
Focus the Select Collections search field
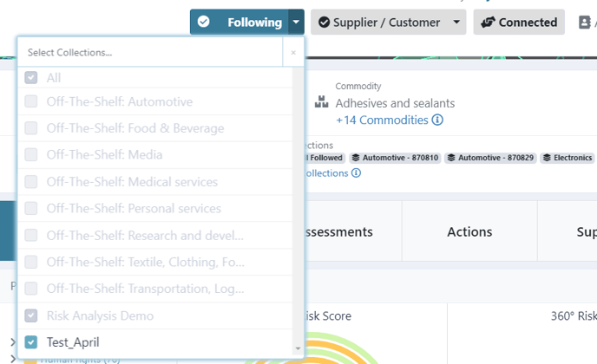pyautogui.click(x=150, y=53)
